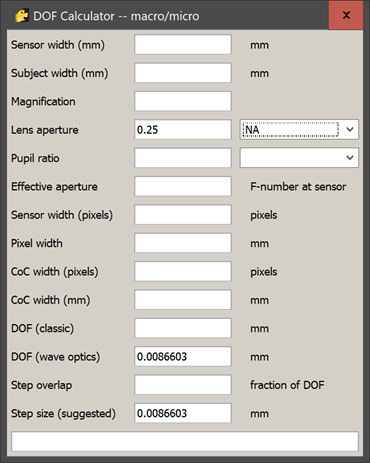The image size is (370, 463).
Task: Select the CoC width (mm) field
Action: click(x=183, y=299)
